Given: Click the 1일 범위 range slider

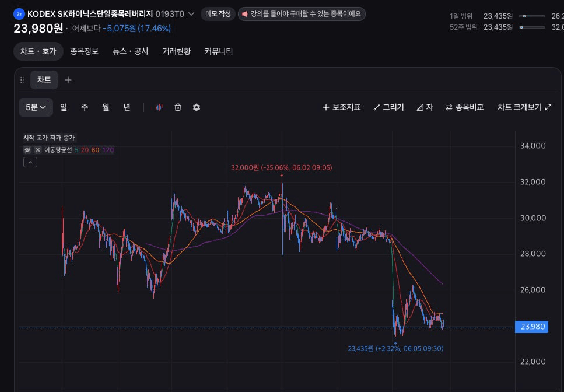Looking at the screenshot, I should coord(531,16).
